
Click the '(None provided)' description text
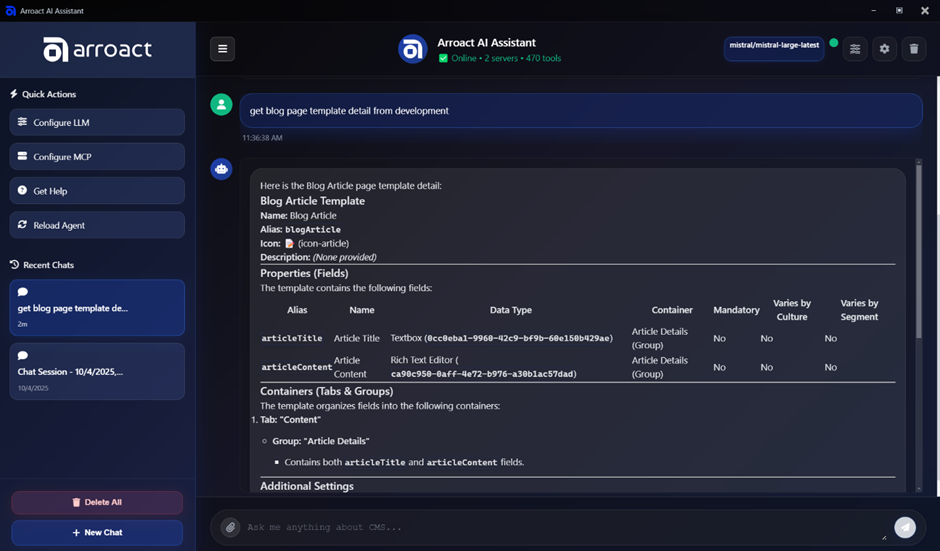click(x=345, y=257)
